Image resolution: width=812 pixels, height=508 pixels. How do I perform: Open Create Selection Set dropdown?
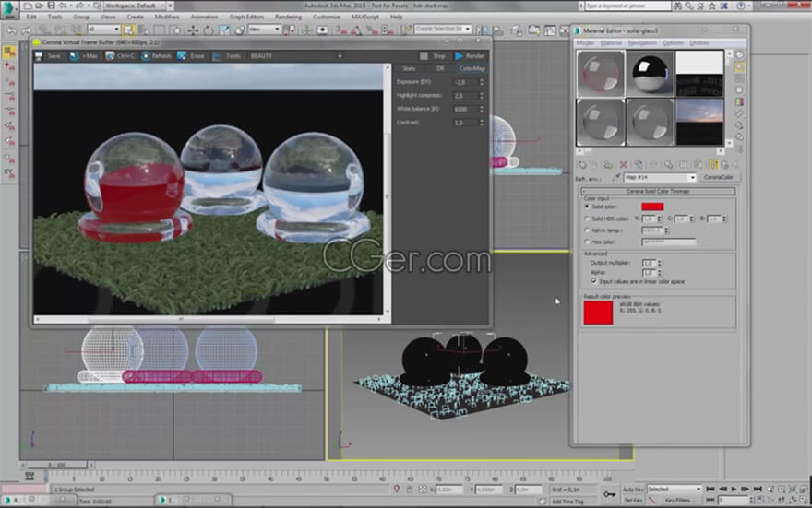[443, 29]
